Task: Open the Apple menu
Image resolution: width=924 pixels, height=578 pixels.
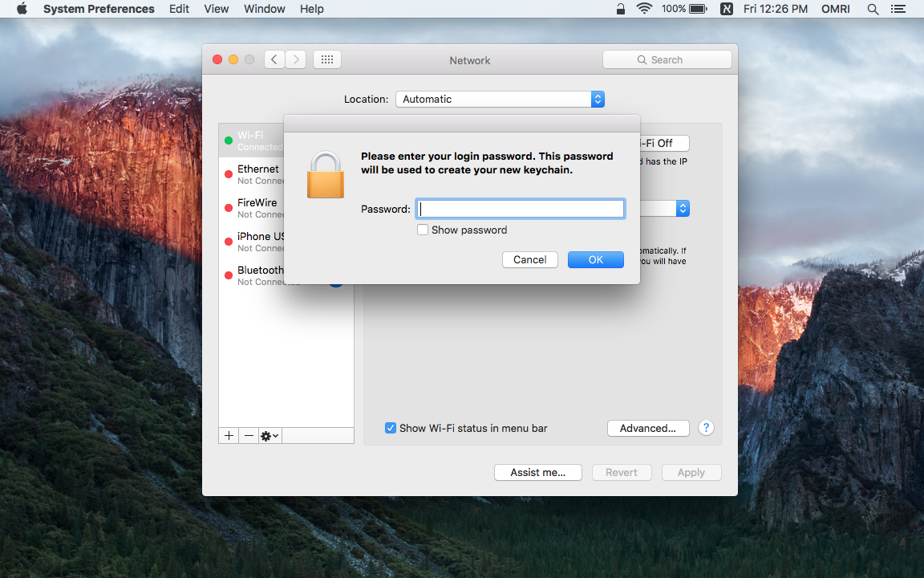Action: [x=22, y=9]
